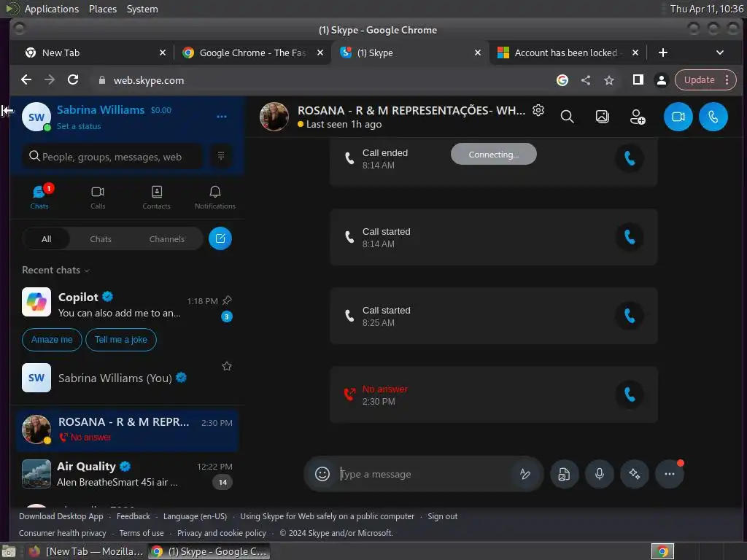747x560 pixels.
Task: Open the Feedback link
Action: coord(133,516)
